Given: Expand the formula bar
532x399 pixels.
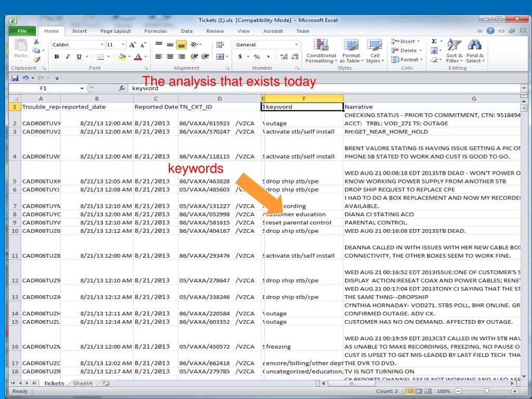Looking at the screenshot, I should click(x=524, y=88).
